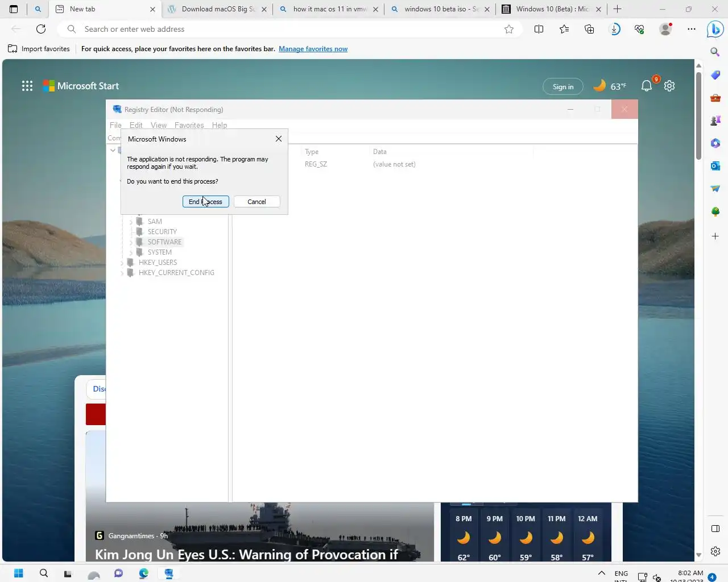Open the 63°F weather widget
Image resolution: width=728 pixels, height=582 pixels.
click(610, 86)
